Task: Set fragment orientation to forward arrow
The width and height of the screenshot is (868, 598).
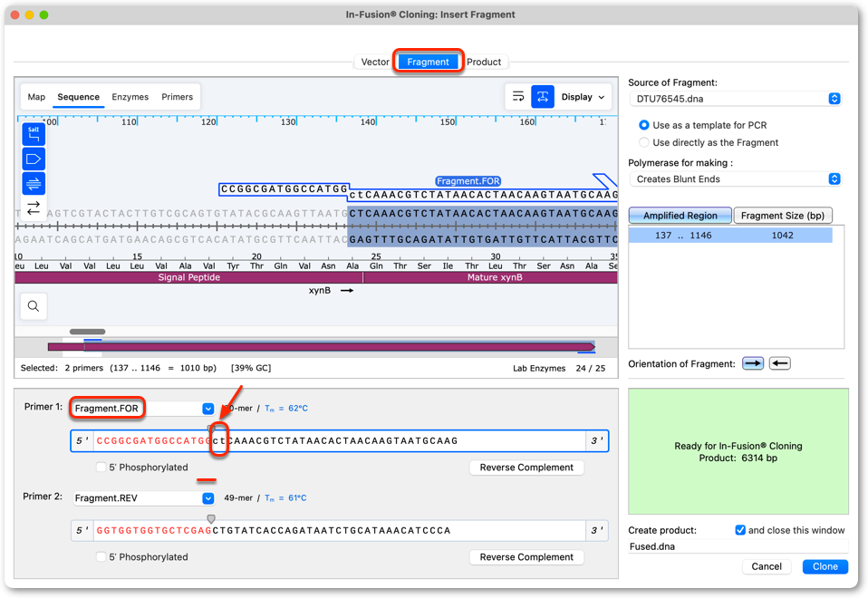Action: pyautogui.click(x=752, y=364)
